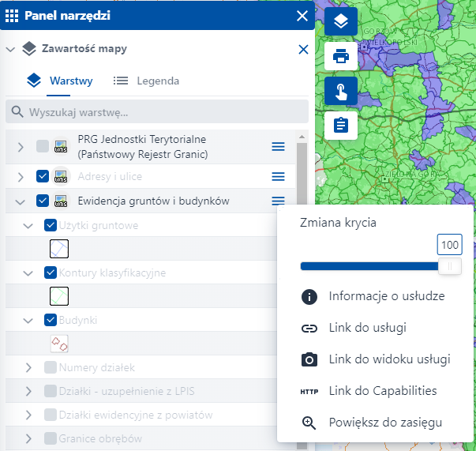The image size is (476, 451).
Task: Click the print map icon
Action: pyautogui.click(x=341, y=56)
